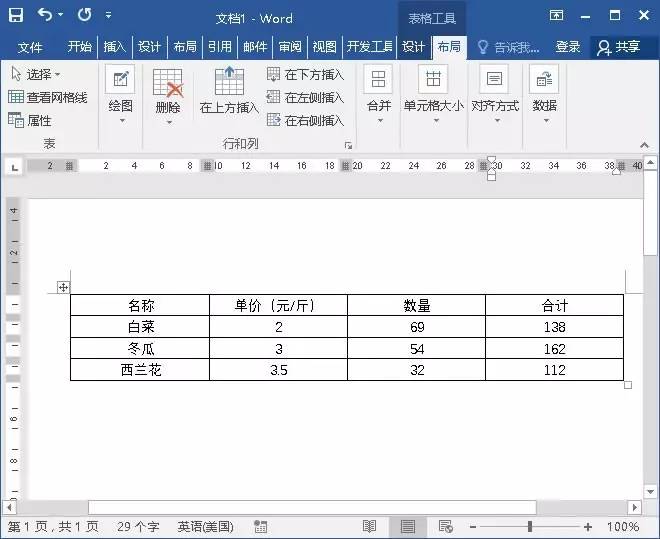This screenshot has width=660, height=539.
Task: Click Insert Below (在下方插入) button
Action: click(305, 74)
